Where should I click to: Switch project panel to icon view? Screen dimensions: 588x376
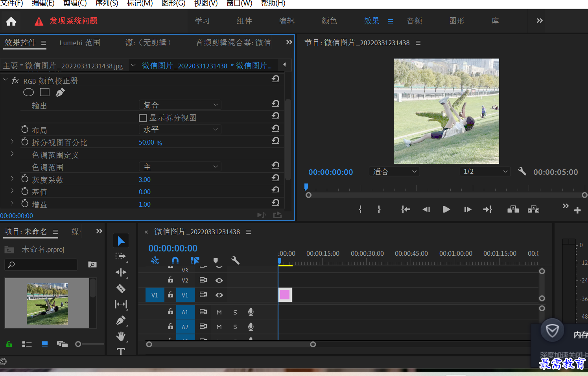[45, 344]
